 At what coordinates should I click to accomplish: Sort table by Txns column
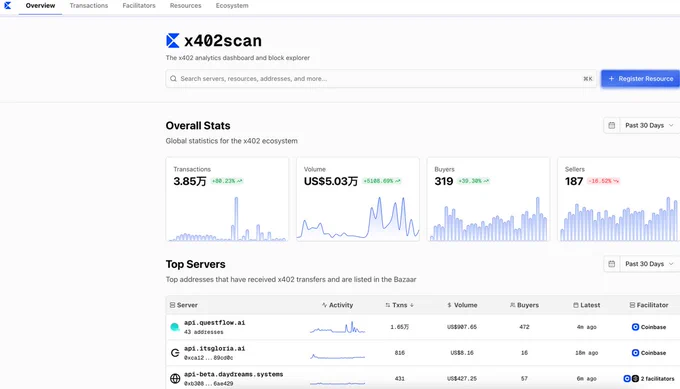[399, 305]
